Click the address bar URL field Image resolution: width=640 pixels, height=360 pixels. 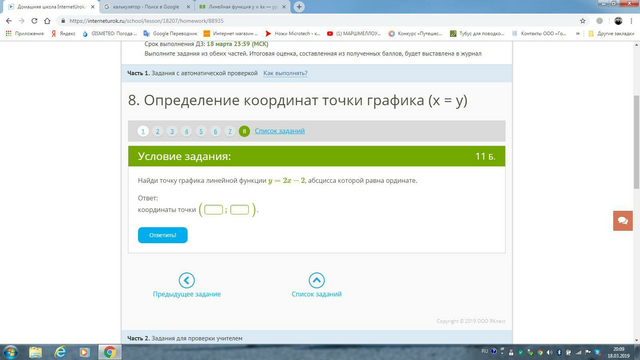click(318, 21)
